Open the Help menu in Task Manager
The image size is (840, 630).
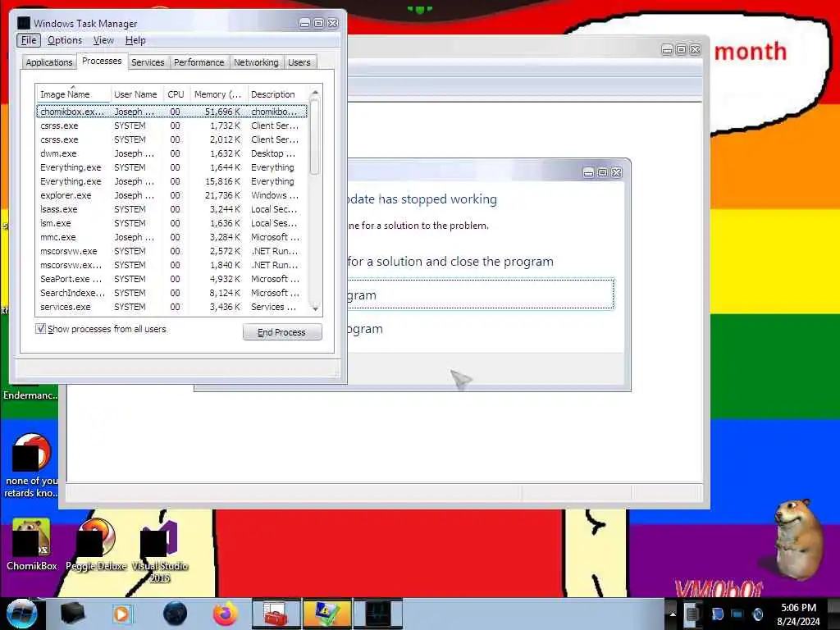coord(135,40)
